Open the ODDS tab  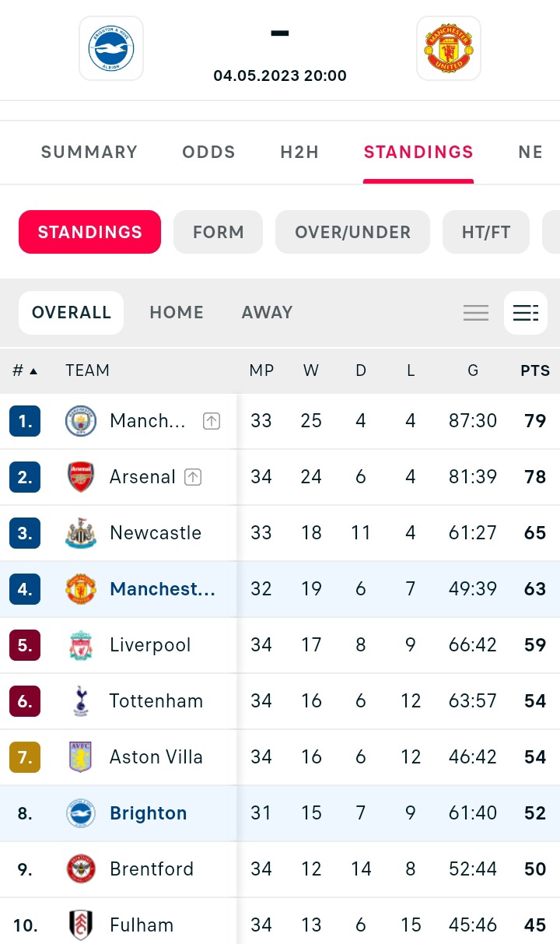208,152
